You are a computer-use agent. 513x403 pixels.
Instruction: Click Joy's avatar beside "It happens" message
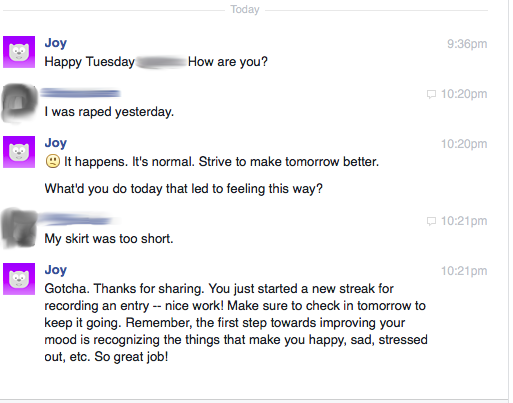[19, 152]
